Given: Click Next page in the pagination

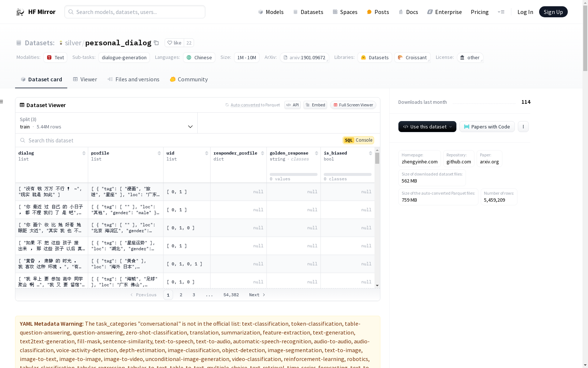Looking at the screenshot, I should point(257,295).
